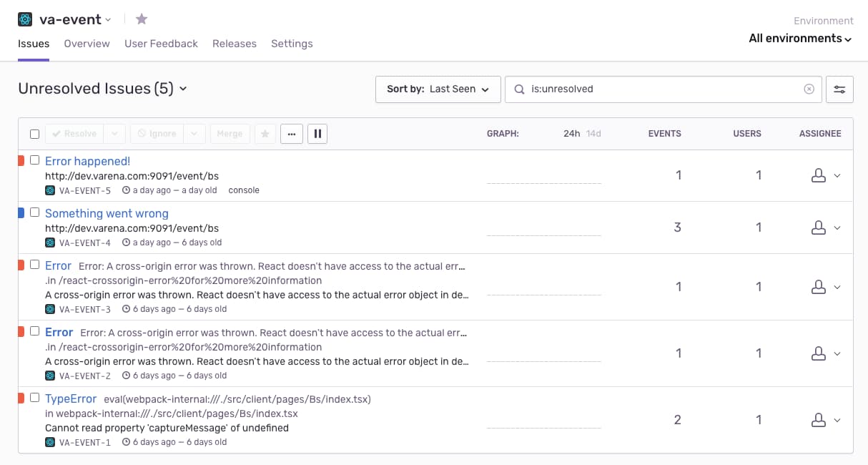
Task: Switch graph to 14d
Action: (593, 134)
